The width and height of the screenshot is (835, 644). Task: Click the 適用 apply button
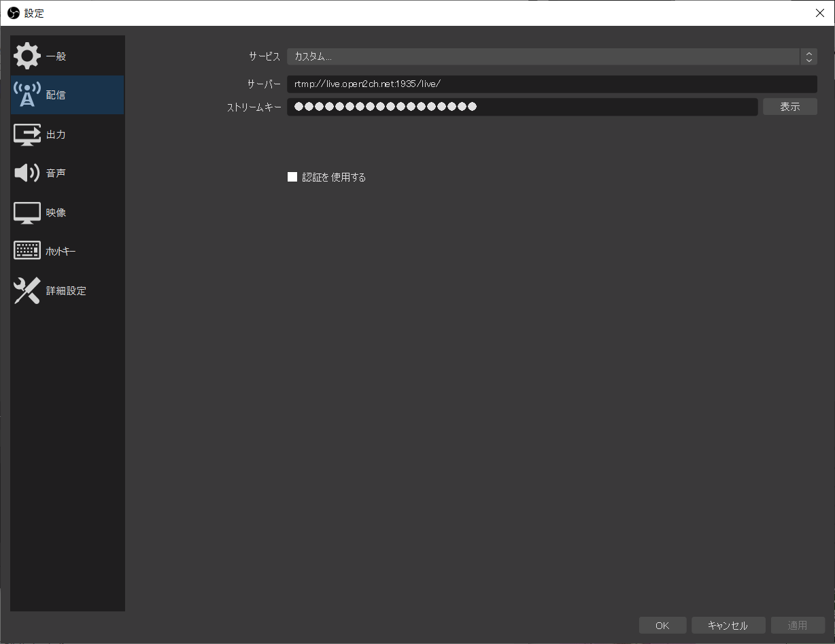pyautogui.click(x=798, y=626)
